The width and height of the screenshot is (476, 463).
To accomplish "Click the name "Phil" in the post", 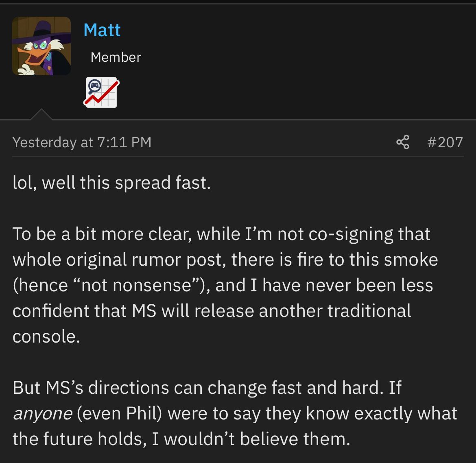I will [142, 413].
